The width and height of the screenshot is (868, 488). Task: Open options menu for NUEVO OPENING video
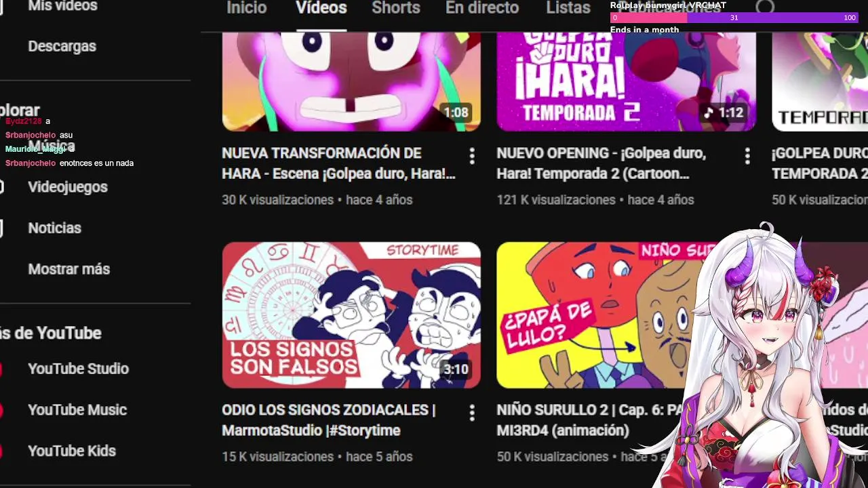coord(747,157)
